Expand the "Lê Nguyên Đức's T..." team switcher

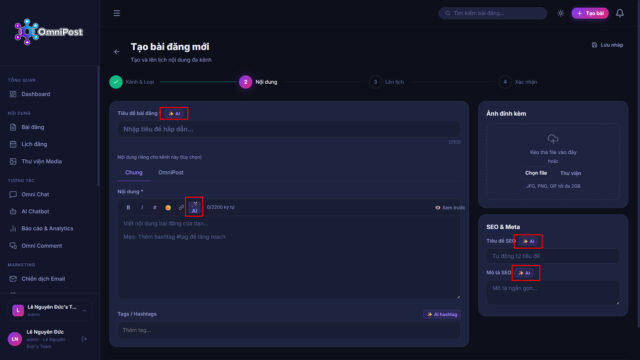[x=49, y=310]
